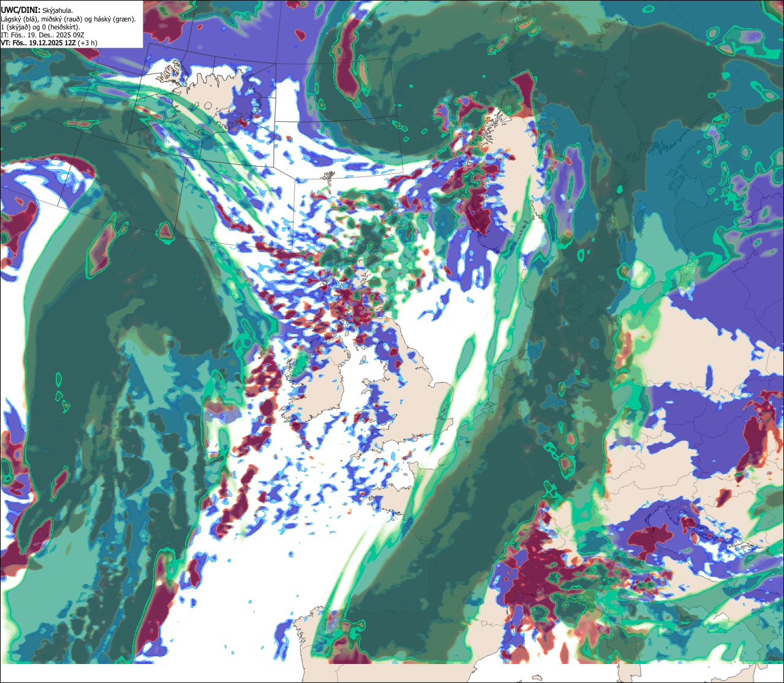784x683 pixels.
Task: Click the bold 'VT: Fös.. 19.12.2025 12Z' line
Action: point(49,43)
